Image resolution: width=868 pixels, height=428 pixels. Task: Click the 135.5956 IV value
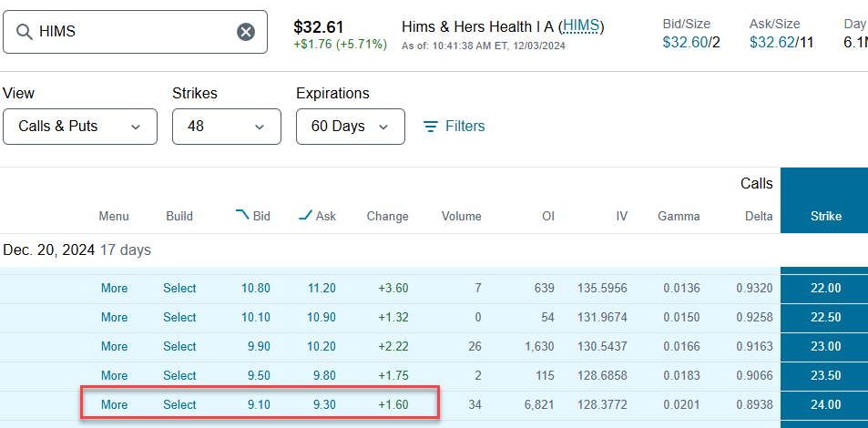coord(602,289)
